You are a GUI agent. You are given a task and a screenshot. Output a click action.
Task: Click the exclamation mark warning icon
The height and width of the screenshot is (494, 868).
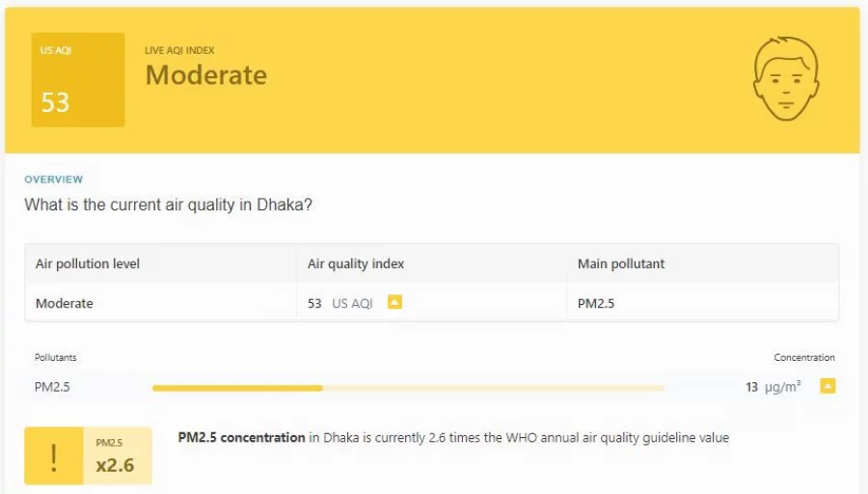coord(54,455)
